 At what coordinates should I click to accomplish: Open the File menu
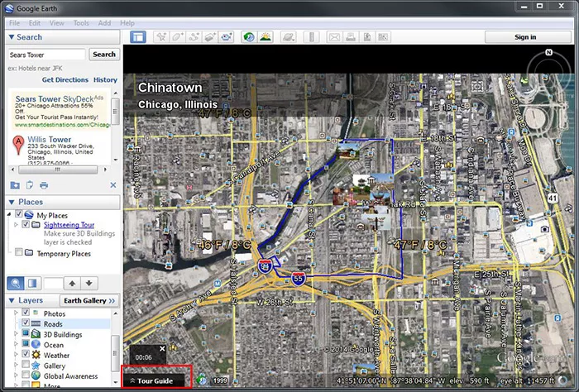click(x=14, y=23)
